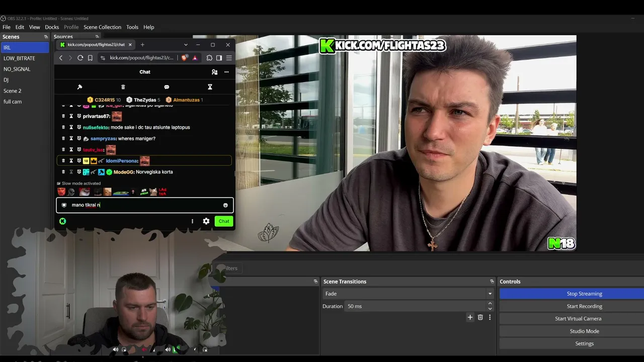Reload the Kick chat popout page

click(x=80, y=58)
